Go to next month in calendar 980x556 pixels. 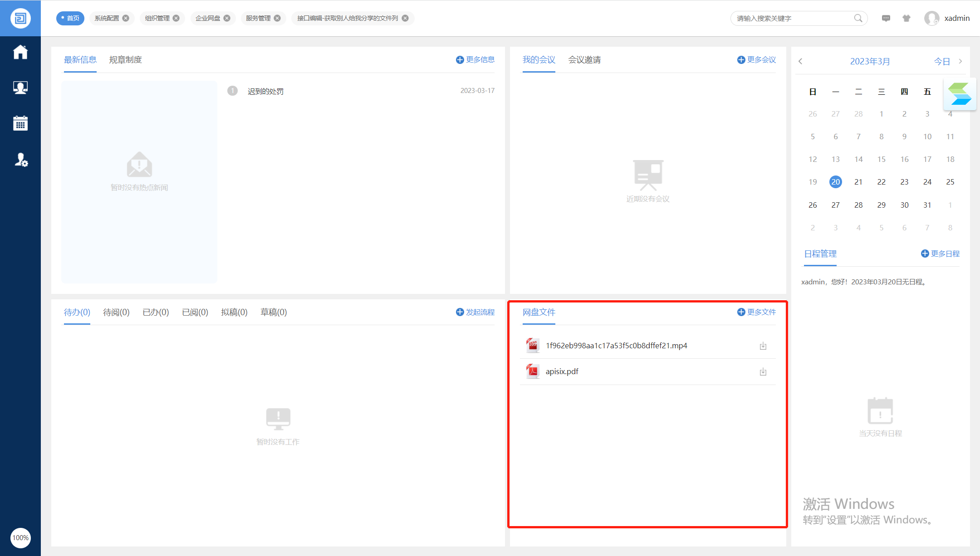(x=960, y=61)
